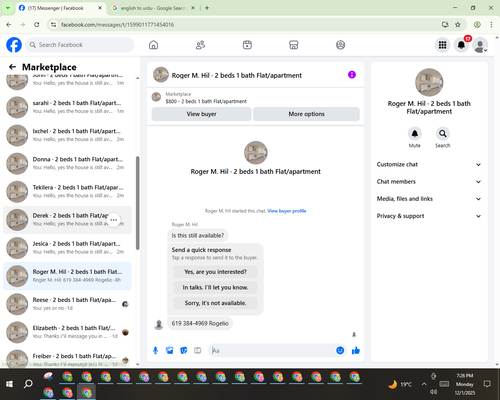Screen dimensions: 500x400
Task: Click the browser reload button
Action: tap(37, 25)
